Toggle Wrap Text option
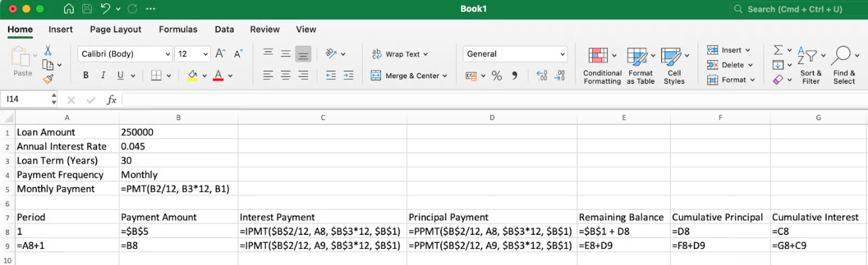This screenshot has width=868, height=265. [x=400, y=54]
